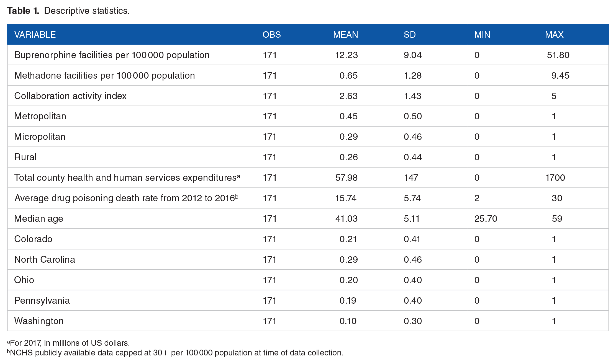The image size is (616, 364).
Task: Click the Washington mean value 0.10
Action: pos(348,321)
